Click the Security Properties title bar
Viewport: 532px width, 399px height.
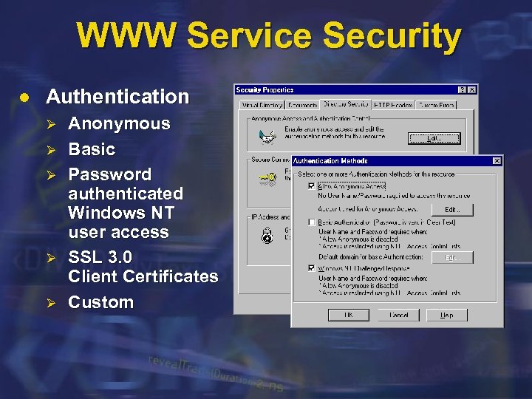click(x=356, y=90)
